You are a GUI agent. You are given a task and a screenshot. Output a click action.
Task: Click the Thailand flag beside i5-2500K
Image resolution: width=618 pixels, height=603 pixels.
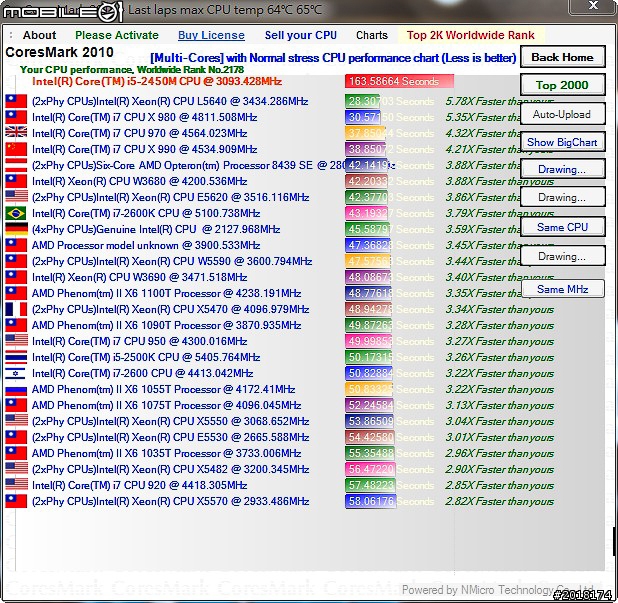[16, 357]
